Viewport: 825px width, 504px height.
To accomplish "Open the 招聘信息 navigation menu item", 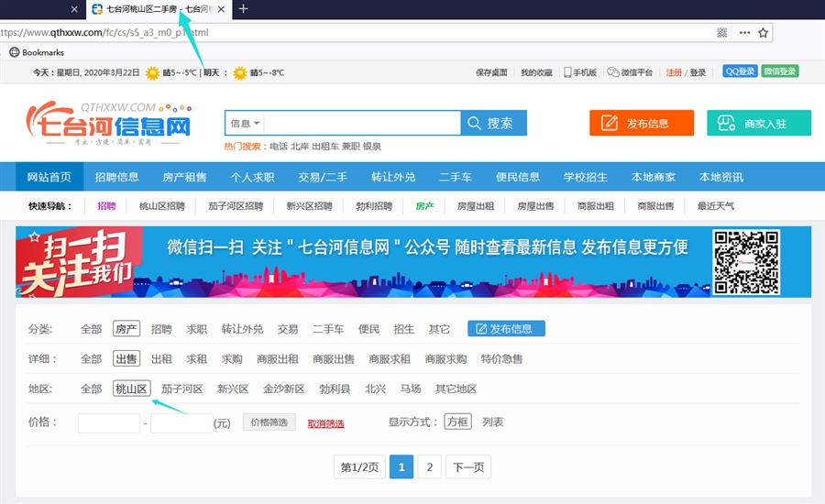I will click(x=117, y=177).
